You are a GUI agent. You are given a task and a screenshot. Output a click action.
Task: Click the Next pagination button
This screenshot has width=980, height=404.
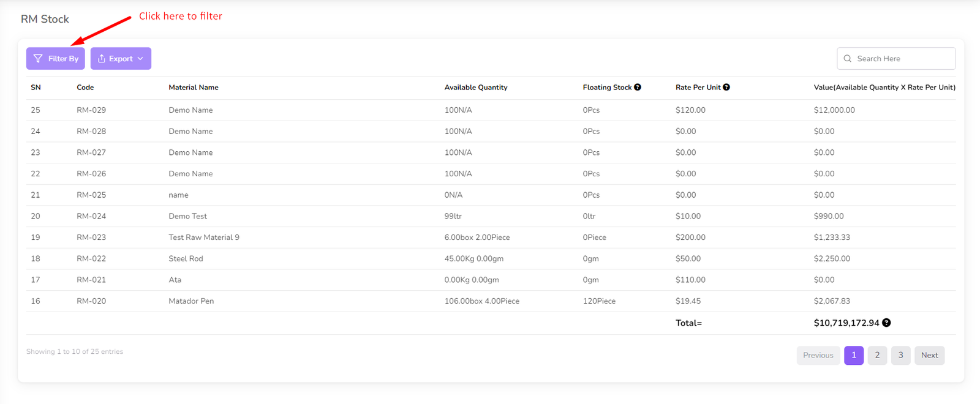click(x=929, y=356)
